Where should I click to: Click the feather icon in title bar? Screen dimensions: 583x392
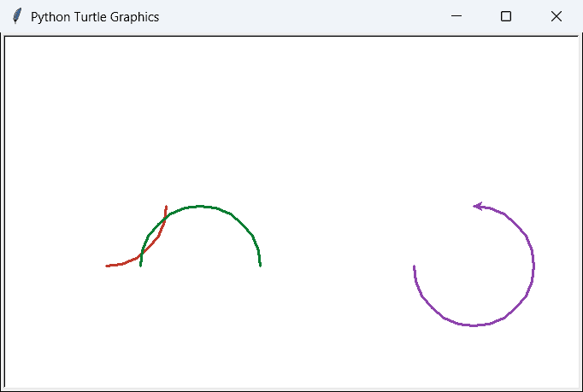tap(17, 16)
